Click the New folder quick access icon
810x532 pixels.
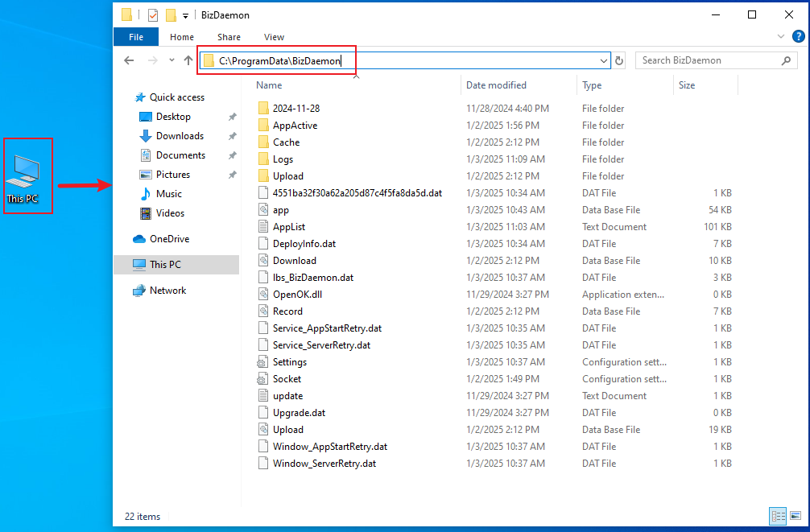pos(171,15)
